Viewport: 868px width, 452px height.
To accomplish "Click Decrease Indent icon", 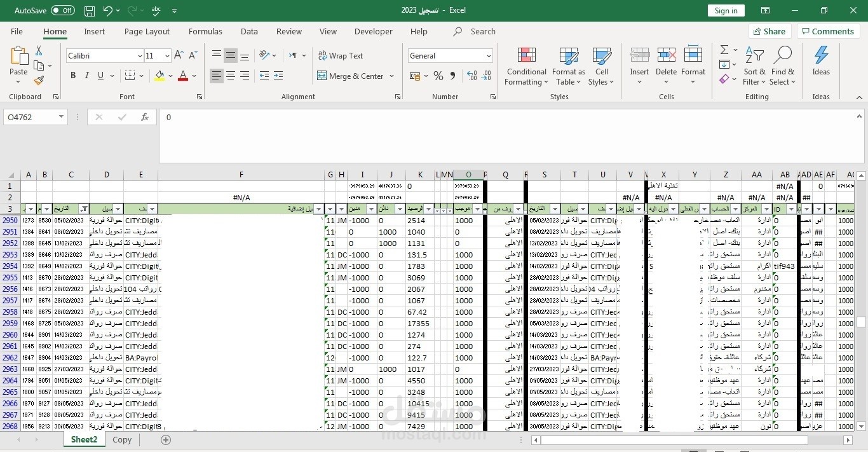I will tap(264, 76).
